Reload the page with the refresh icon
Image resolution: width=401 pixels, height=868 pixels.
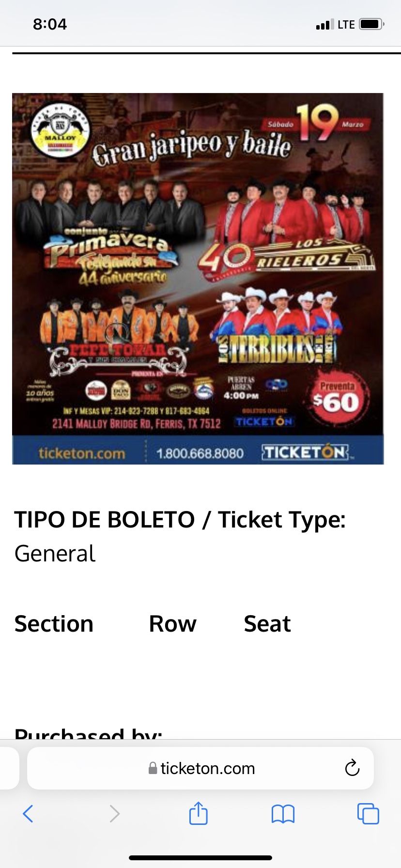[352, 768]
